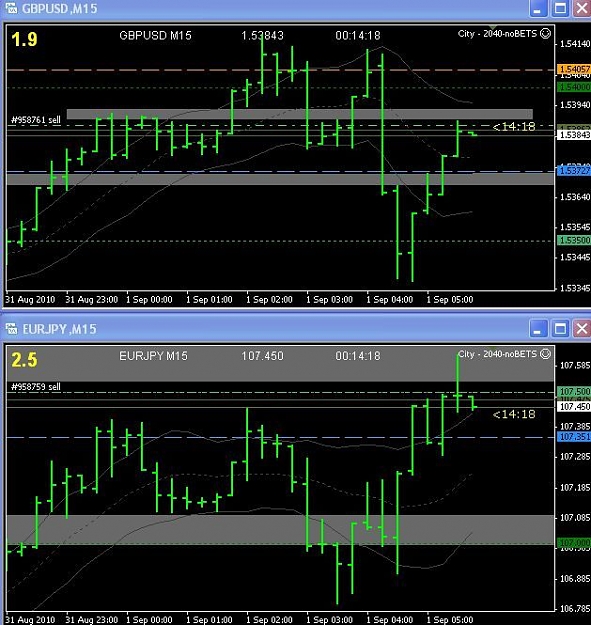Image resolution: width=591 pixels, height=625 pixels.
Task: Close the GBPUSD,M15 chart window
Action: pyautogui.click(x=582, y=9)
